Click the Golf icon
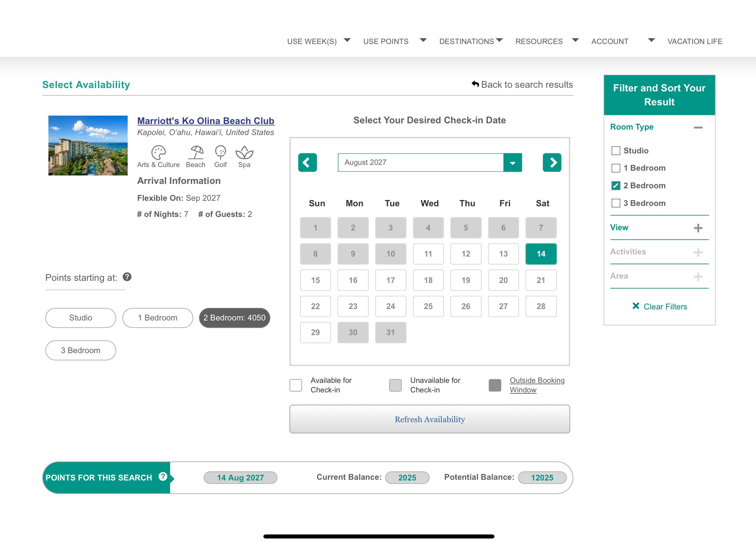This screenshot has width=756, height=544. 220,152
